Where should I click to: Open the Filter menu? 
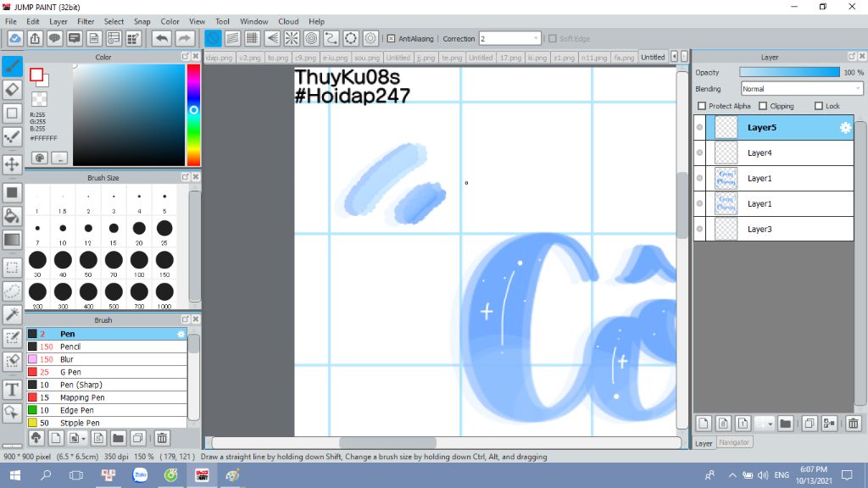[x=86, y=21]
